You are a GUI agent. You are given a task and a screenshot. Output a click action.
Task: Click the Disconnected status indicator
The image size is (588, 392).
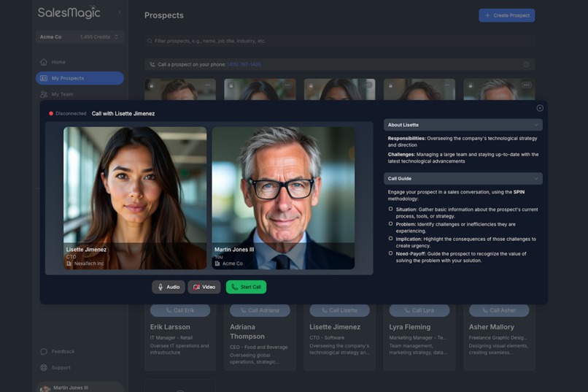tap(68, 113)
